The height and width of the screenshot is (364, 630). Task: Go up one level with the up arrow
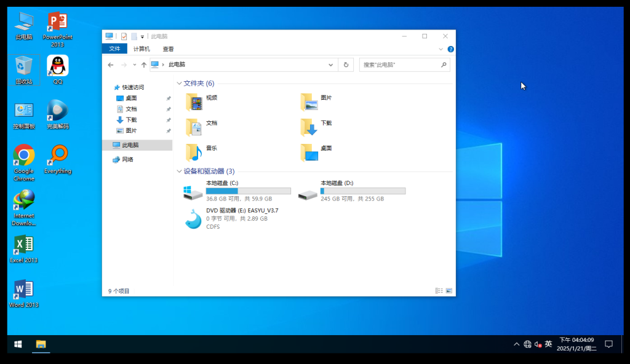(144, 65)
